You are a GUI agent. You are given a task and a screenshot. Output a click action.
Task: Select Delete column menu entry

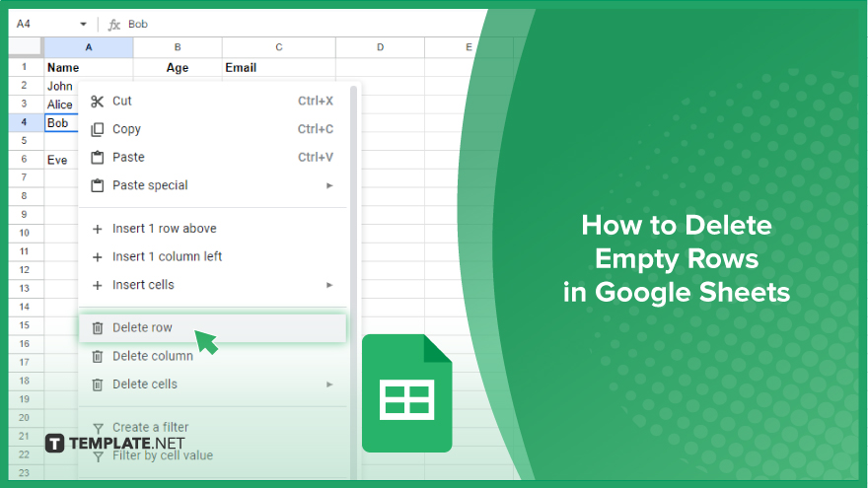point(213,356)
